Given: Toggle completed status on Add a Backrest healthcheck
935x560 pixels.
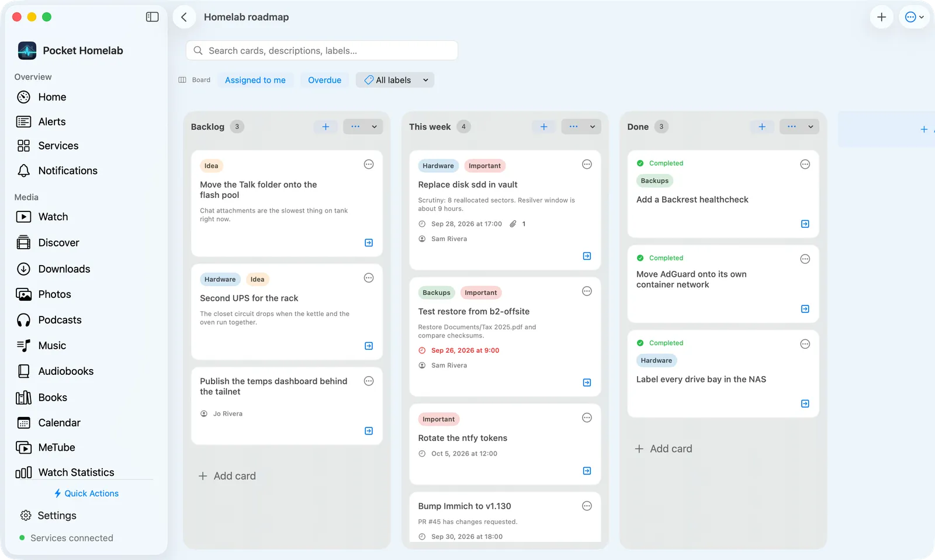Looking at the screenshot, I should [640, 164].
